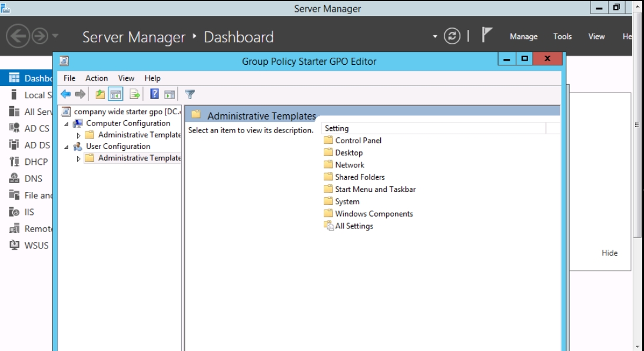Click the Forward arrow in GPO Editor toolbar
This screenshot has width=644, height=351.
(80, 94)
